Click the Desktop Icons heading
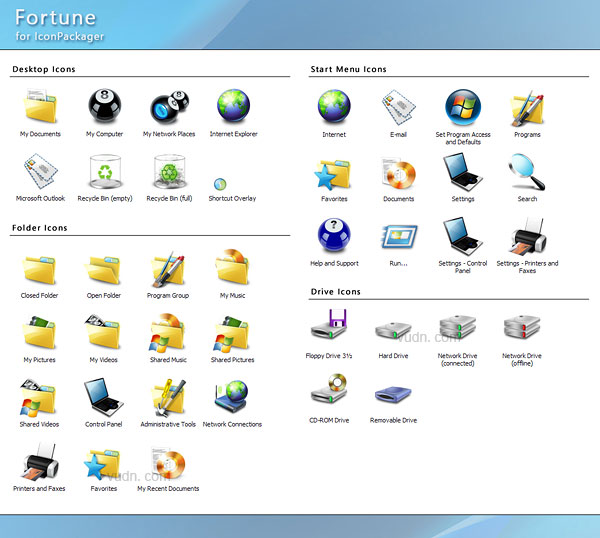Image resolution: width=600 pixels, height=538 pixels. [44, 69]
